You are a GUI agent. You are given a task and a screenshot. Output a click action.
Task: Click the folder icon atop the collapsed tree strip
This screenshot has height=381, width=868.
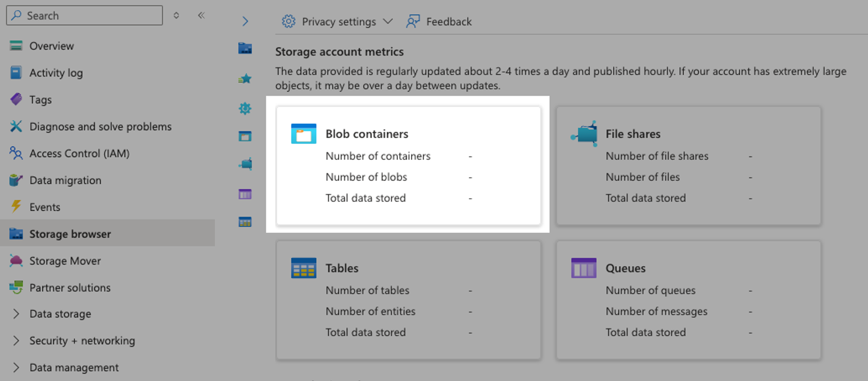pyautogui.click(x=245, y=48)
